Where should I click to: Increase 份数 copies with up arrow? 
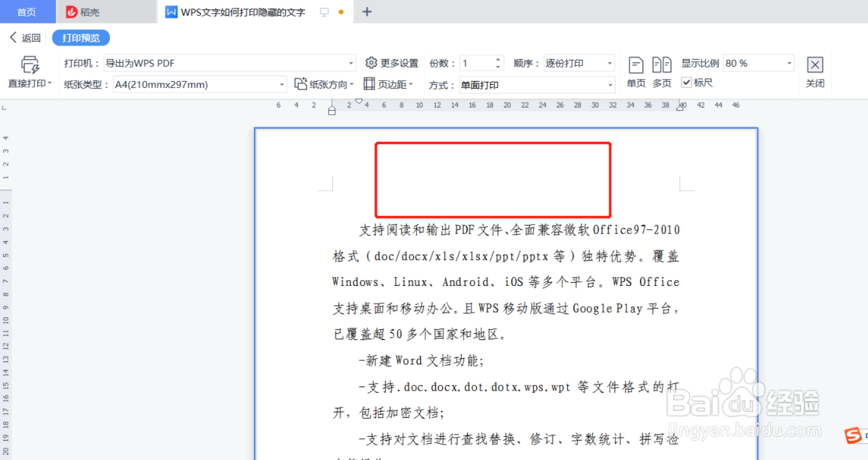499,60
